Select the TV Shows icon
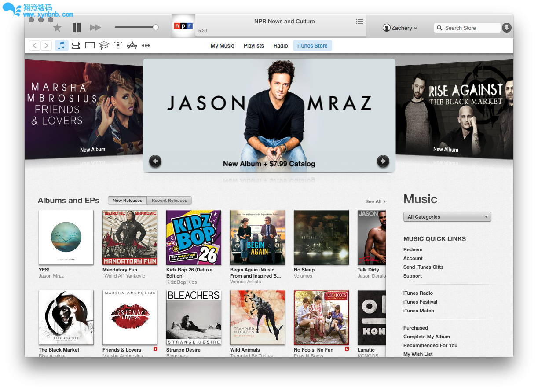 90,45
